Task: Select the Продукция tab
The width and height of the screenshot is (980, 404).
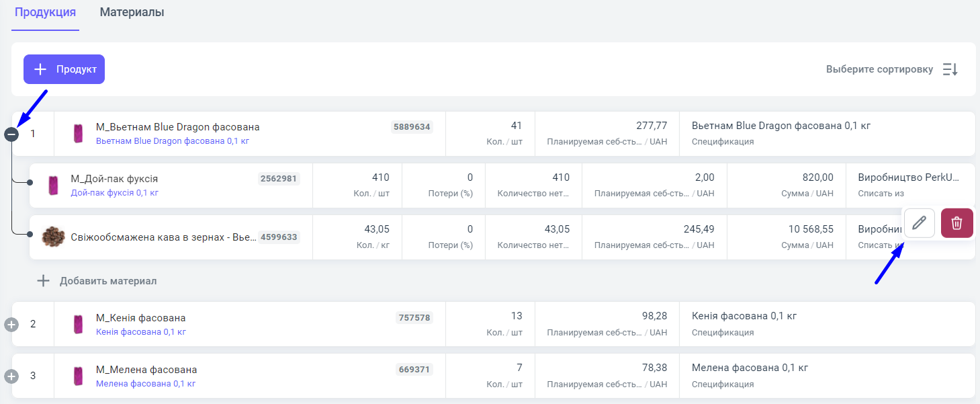Action: click(45, 12)
